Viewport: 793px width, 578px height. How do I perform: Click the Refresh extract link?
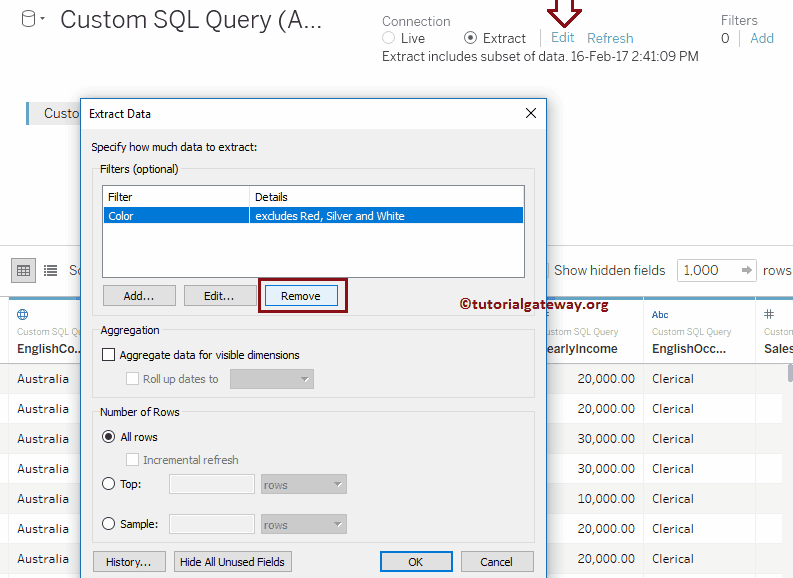coord(610,38)
